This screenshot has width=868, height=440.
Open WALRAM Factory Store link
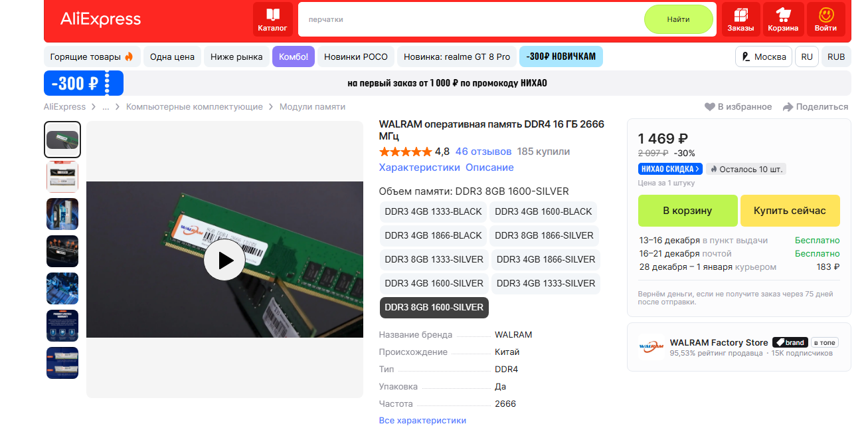[719, 342]
